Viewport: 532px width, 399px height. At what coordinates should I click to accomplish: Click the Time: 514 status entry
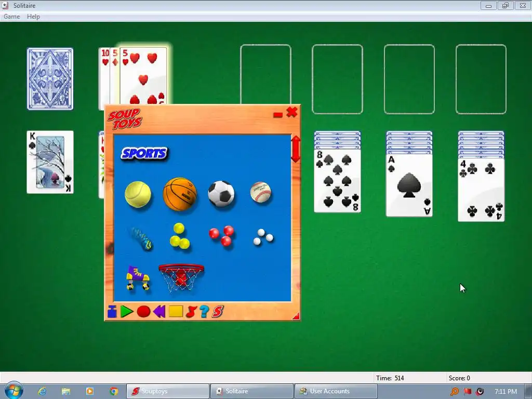[x=390, y=378]
